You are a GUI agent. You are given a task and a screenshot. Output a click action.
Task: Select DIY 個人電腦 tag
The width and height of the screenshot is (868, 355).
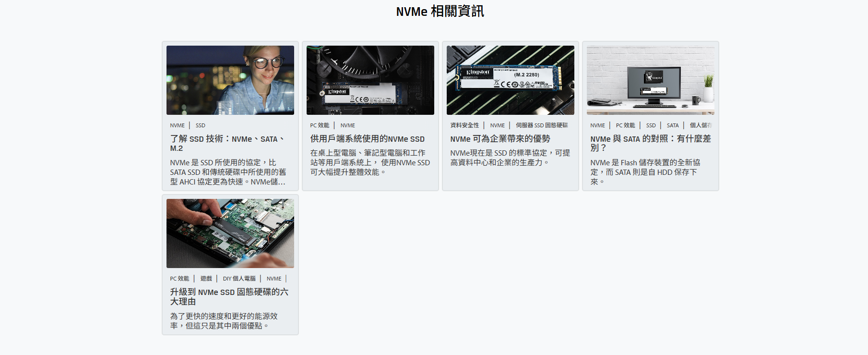pyautogui.click(x=239, y=279)
